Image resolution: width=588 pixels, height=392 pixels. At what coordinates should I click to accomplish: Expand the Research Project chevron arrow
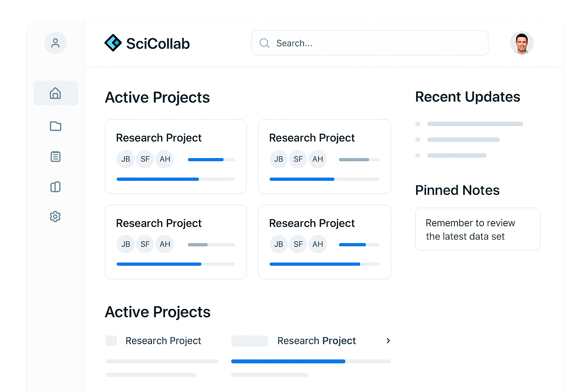pyautogui.click(x=388, y=341)
